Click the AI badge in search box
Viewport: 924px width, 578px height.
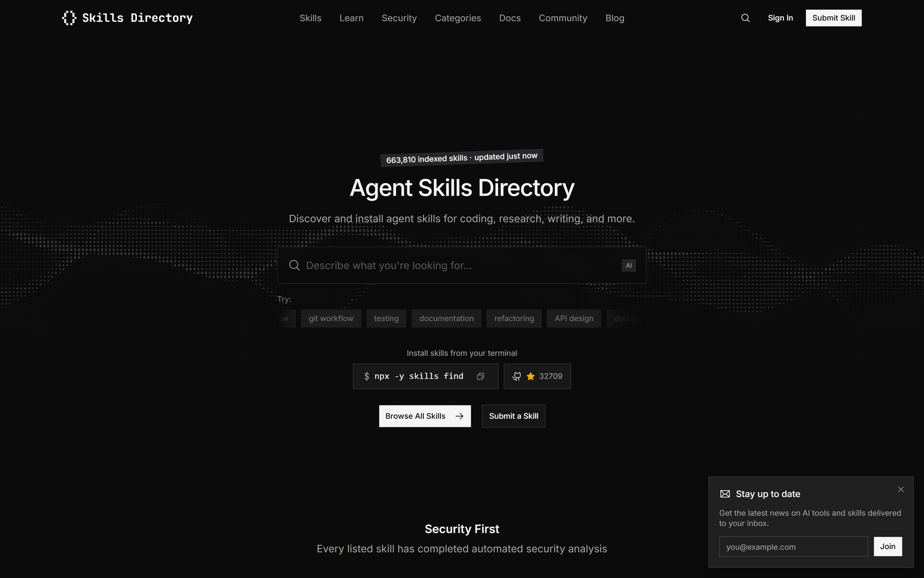pos(629,265)
